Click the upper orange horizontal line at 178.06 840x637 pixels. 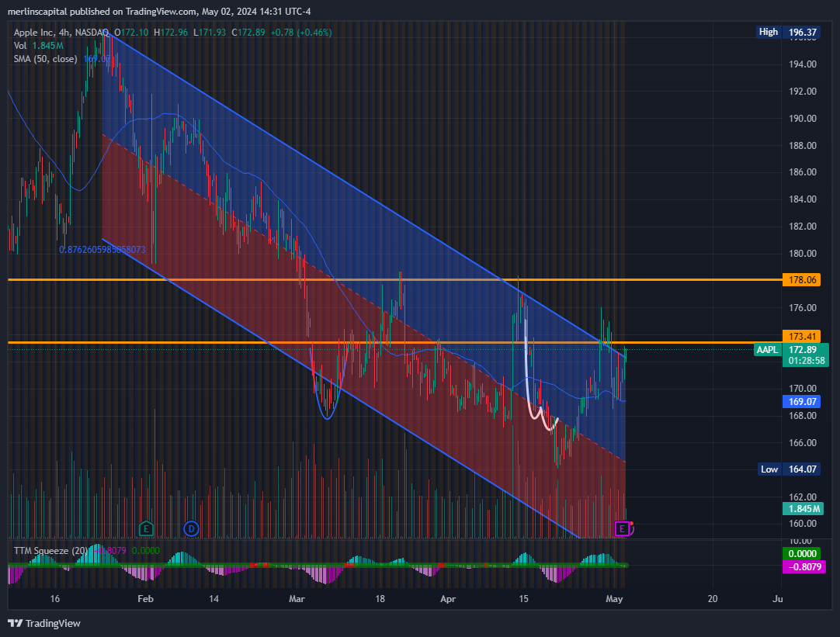pos(395,279)
